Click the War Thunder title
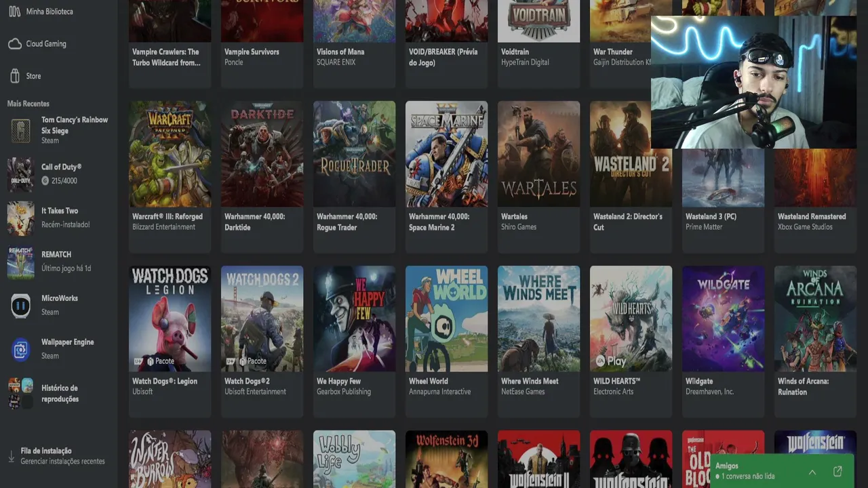 [x=613, y=52]
